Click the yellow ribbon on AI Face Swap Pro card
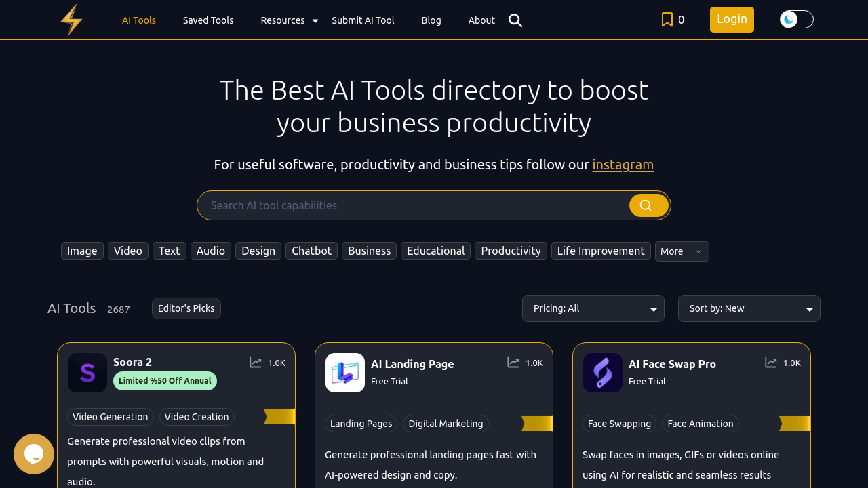Image resolution: width=868 pixels, height=488 pixels. coord(795,423)
